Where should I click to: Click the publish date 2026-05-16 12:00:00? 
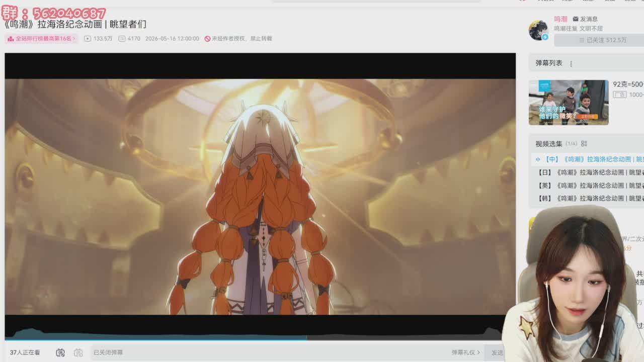[172, 39]
